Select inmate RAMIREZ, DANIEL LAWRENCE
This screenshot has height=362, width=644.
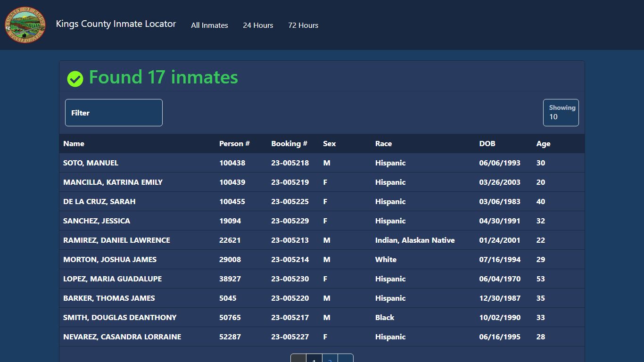click(x=116, y=240)
